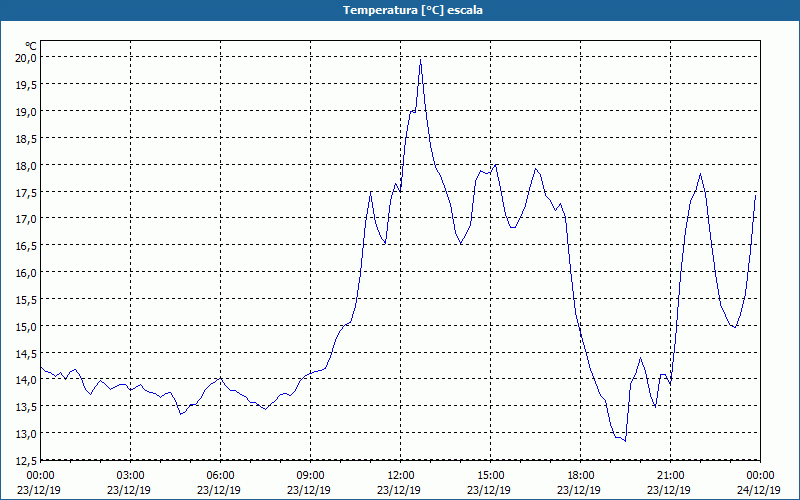Select the 16,5 axis label
The width and height of the screenshot is (800, 500).
pyautogui.click(x=26, y=245)
